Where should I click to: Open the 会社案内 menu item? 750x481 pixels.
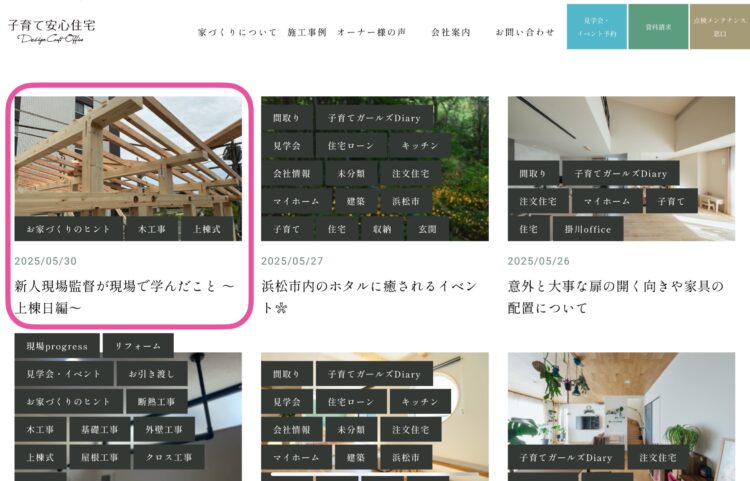(451, 32)
